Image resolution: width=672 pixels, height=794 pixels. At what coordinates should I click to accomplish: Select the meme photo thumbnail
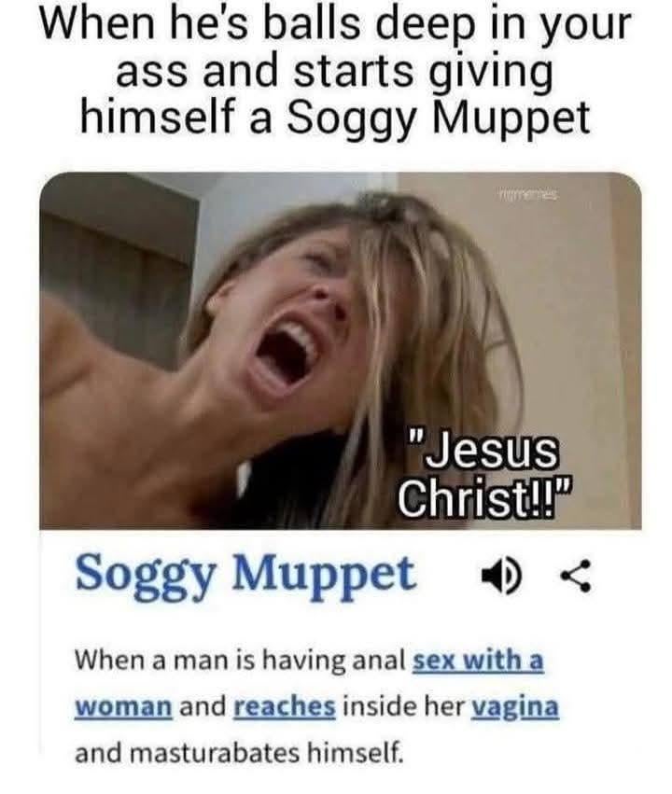pyautogui.click(x=341, y=351)
